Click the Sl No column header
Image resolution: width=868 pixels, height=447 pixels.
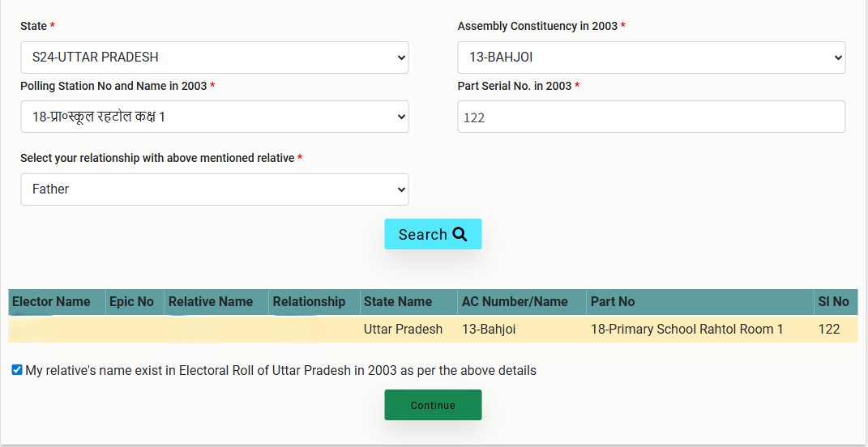pyautogui.click(x=833, y=302)
